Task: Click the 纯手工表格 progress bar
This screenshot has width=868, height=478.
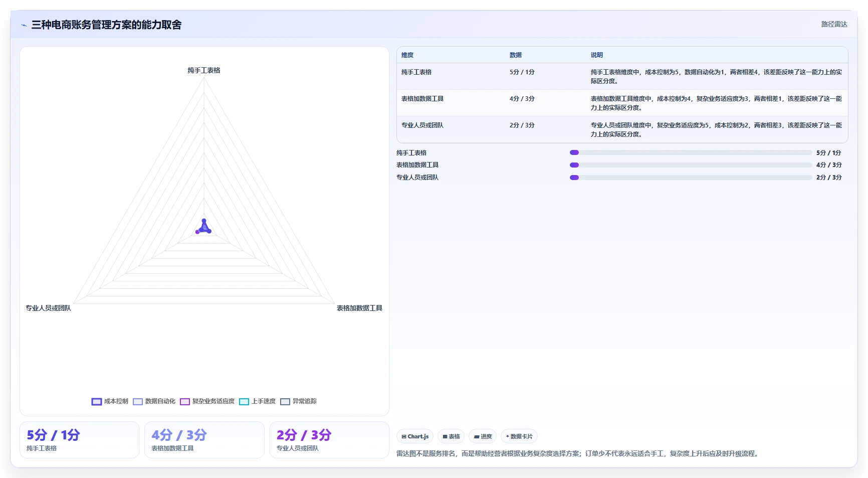Action: click(691, 152)
